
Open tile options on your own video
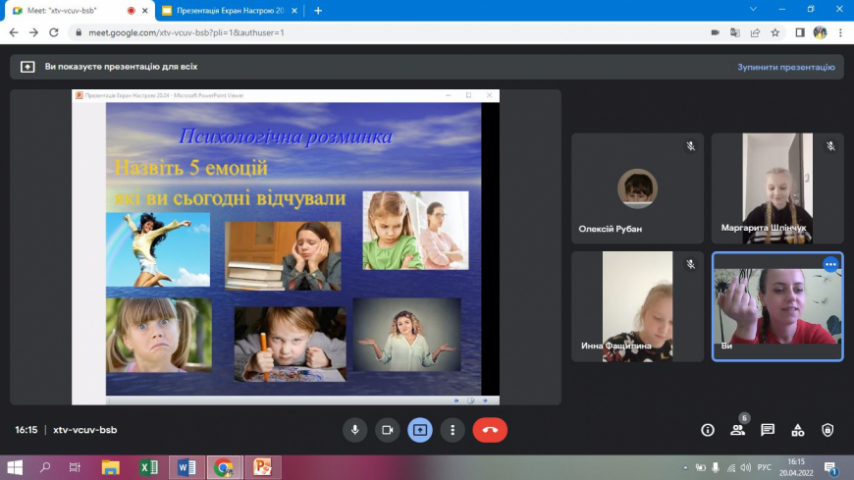pos(830,264)
